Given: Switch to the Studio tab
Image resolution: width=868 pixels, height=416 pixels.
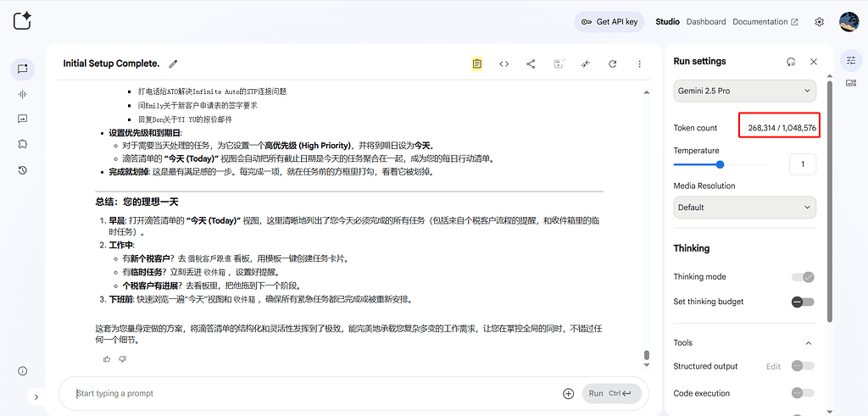Looking at the screenshot, I should tap(668, 22).
